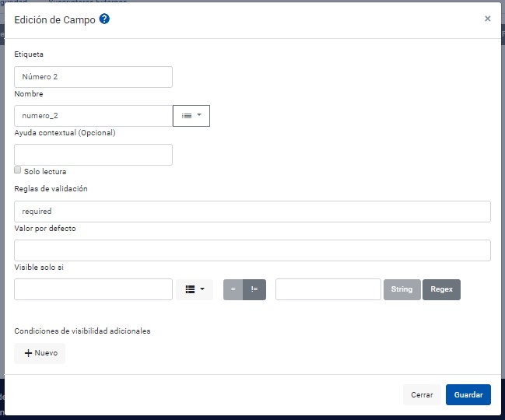This screenshot has width=505, height=420.
Task: Select the not-equals comparison toggle
Action: [254, 289]
